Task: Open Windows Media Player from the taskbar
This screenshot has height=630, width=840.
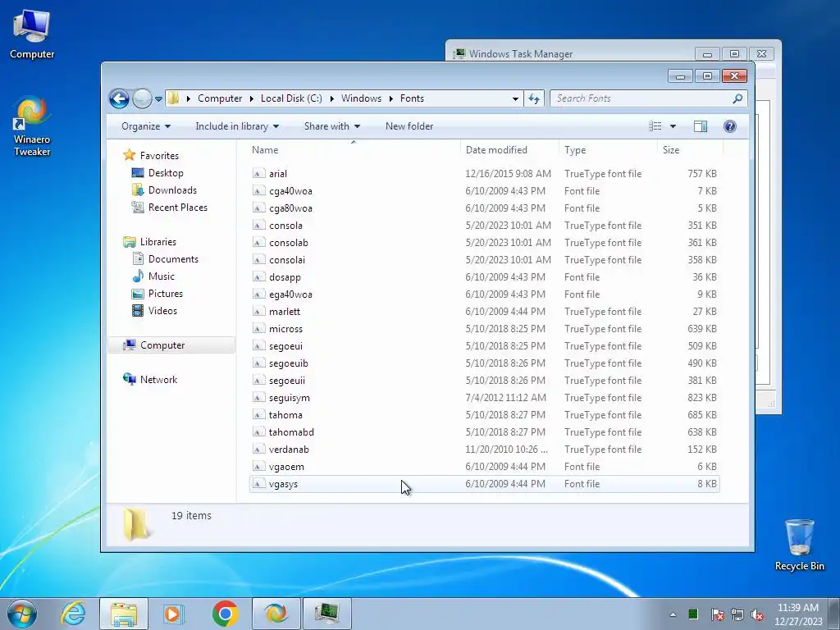Action: (173, 614)
